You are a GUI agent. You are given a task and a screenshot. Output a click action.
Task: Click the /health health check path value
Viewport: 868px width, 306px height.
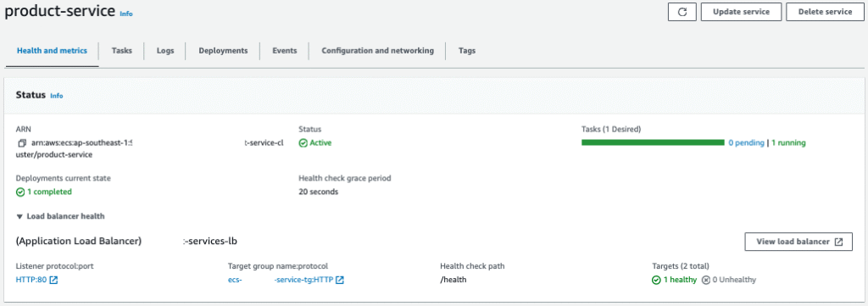pyautogui.click(x=453, y=280)
